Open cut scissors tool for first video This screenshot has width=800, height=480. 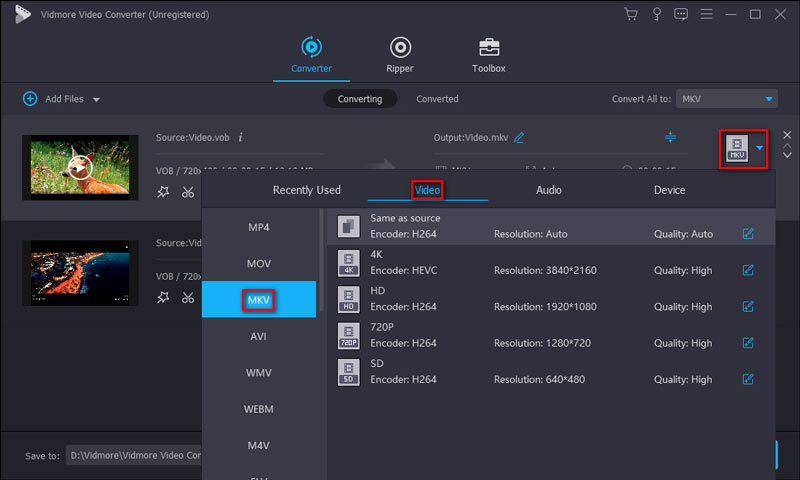click(x=188, y=192)
